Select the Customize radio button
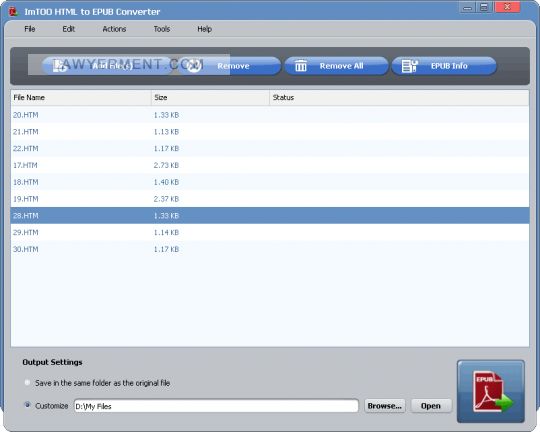Image resolution: width=540 pixels, height=432 pixels. click(27, 405)
